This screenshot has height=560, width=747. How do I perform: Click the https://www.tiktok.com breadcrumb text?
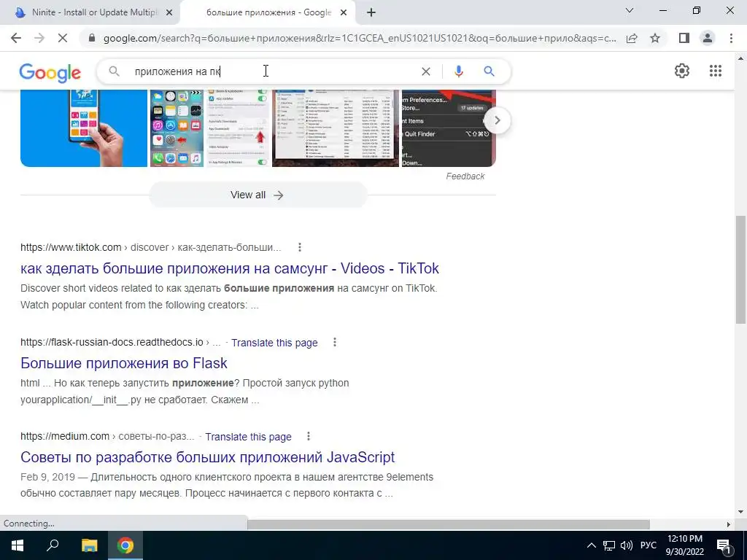[x=71, y=247]
